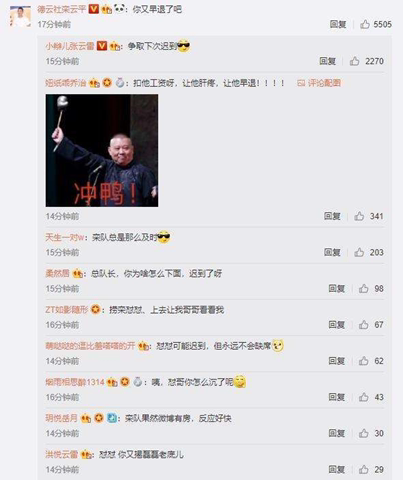The height and width of the screenshot is (480, 403).
Task: Like the image comment with 341 likes
Action: pos(359,216)
